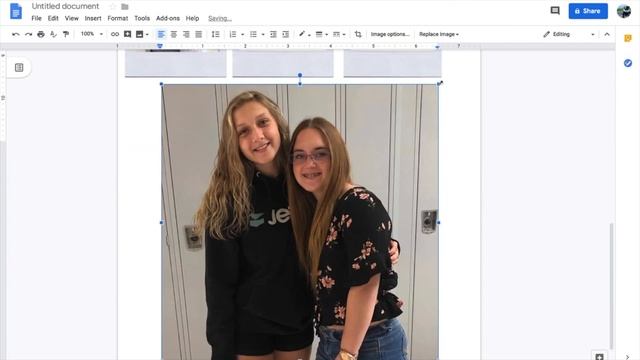This screenshot has height=360, width=640.
Task: Click the numbered list icon
Action: pyautogui.click(x=233, y=34)
